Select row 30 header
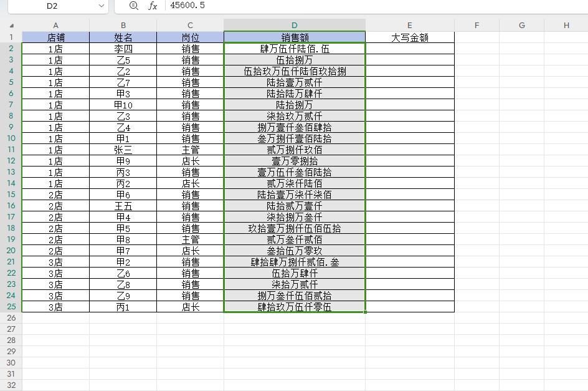The height and width of the screenshot is (391, 588). 11,363
